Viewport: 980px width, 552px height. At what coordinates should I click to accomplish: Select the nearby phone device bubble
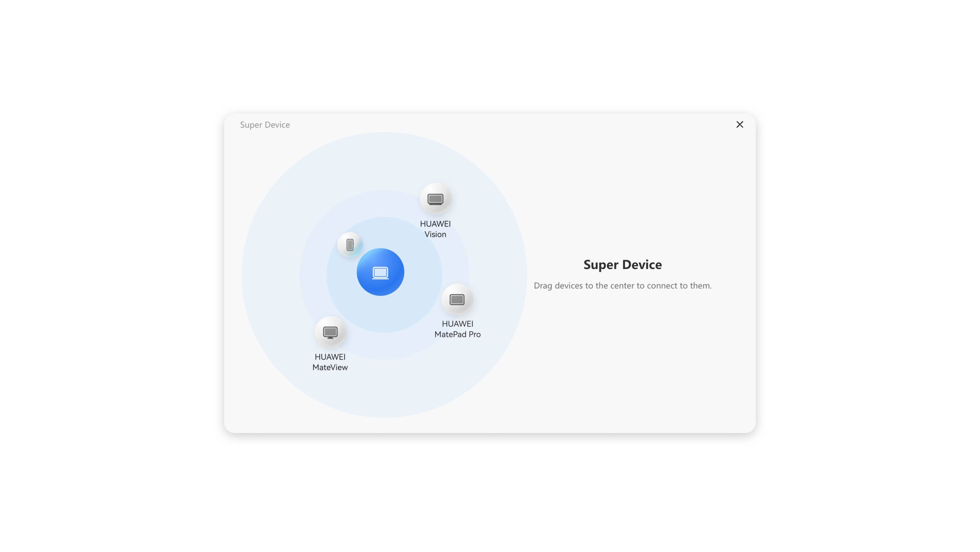350,244
